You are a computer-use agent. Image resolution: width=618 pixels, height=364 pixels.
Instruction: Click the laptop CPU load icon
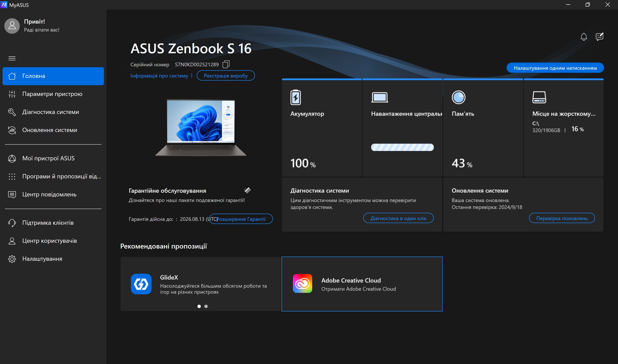click(380, 97)
